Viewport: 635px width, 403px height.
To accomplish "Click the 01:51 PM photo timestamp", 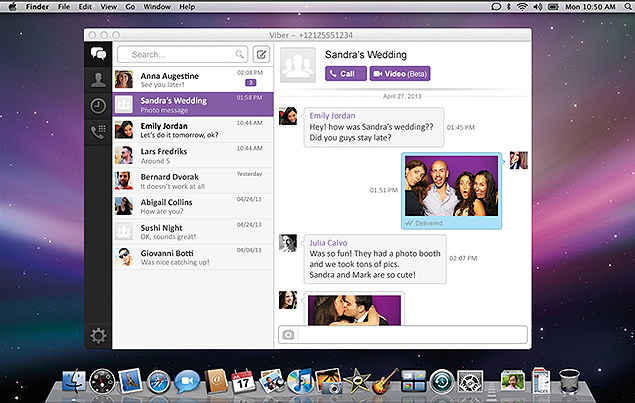I will [x=384, y=190].
